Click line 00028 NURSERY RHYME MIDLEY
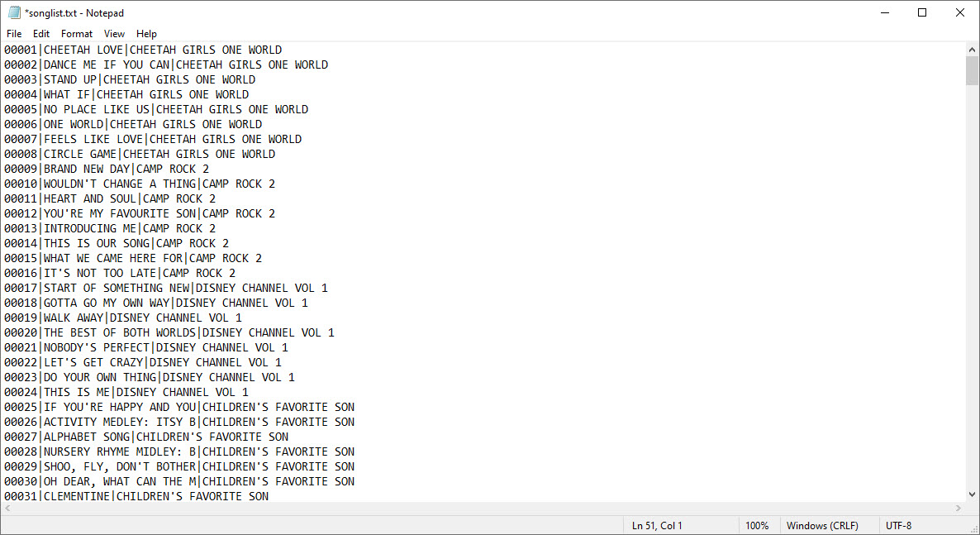980x535 pixels. (179, 451)
